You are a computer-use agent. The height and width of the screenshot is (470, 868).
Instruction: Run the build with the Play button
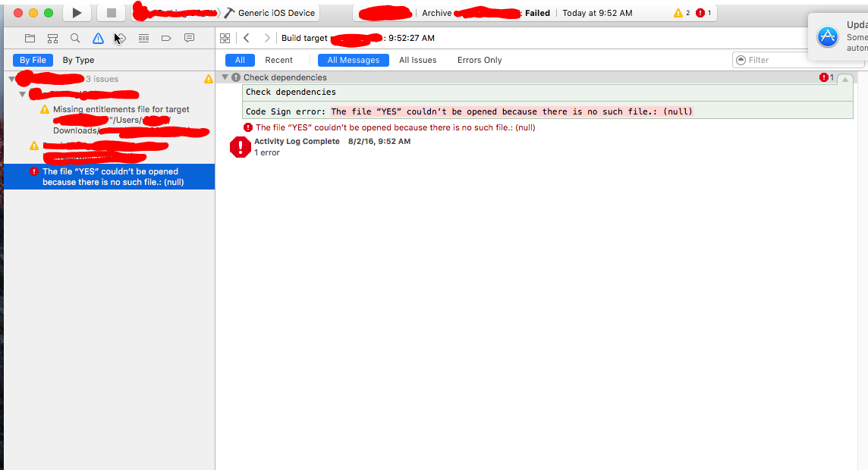pos(77,13)
